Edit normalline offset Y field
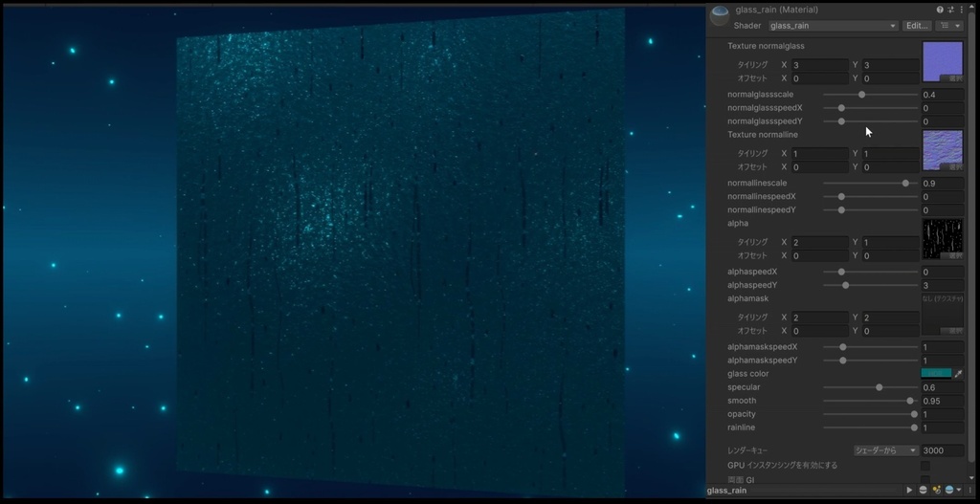 click(x=890, y=167)
